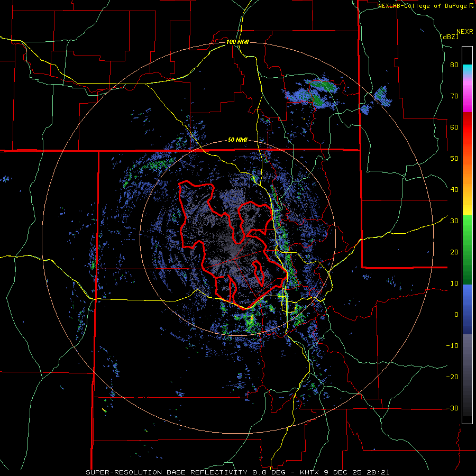Image resolution: width=476 pixels, height=476 pixels.
Task: Click the -10 value on the dBZ scale
Action: point(452,346)
